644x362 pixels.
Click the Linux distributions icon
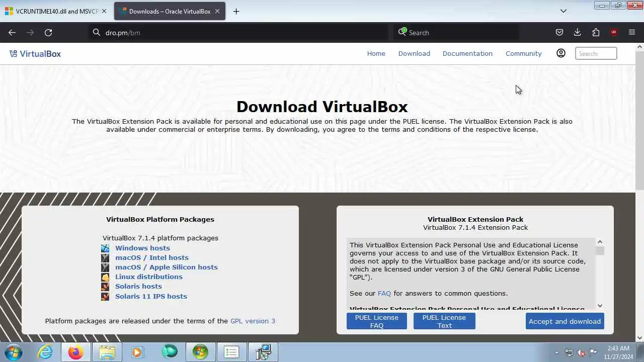click(105, 277)
